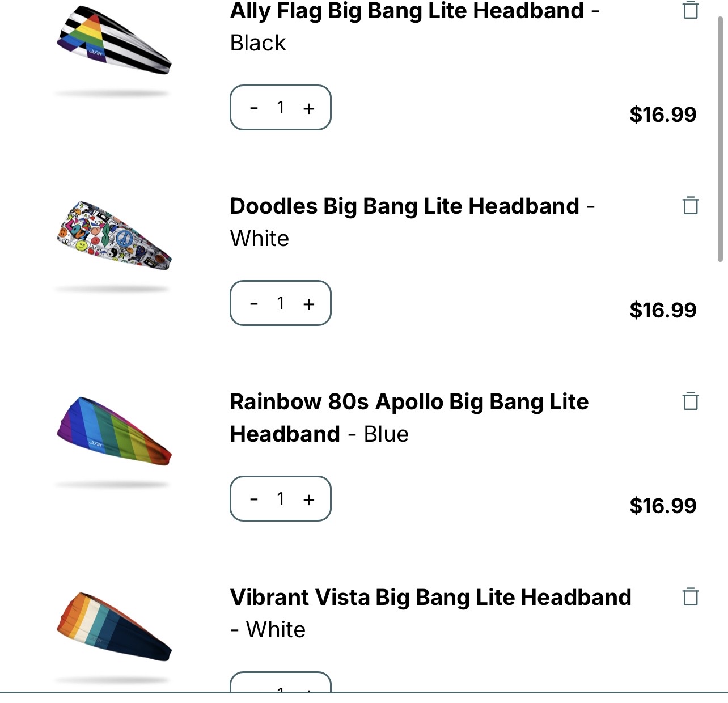This screenshot has width=728, height=703.
Task: Open Vibrant Vista Big Bang Lite Headband link
Action: (430, 598)
